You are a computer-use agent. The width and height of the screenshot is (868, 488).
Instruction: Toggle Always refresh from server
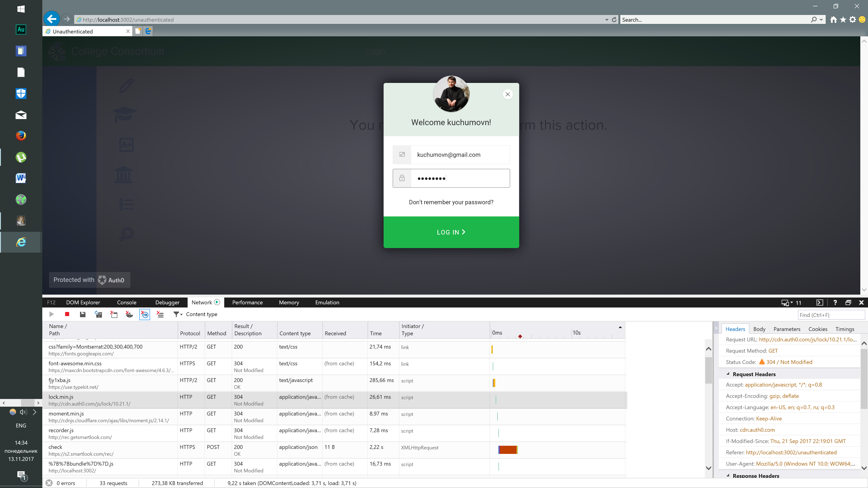(x=98, y=314)
